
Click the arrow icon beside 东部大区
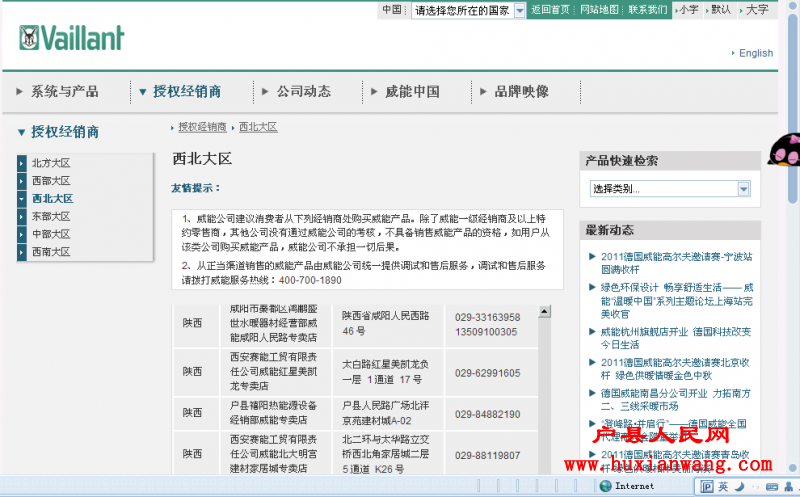pos(21,217)
